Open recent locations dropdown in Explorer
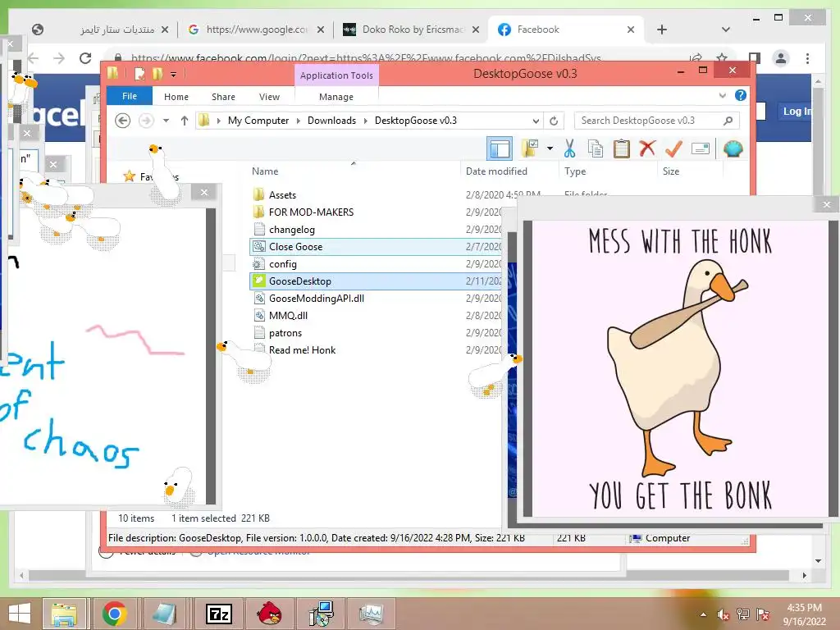 166,121
